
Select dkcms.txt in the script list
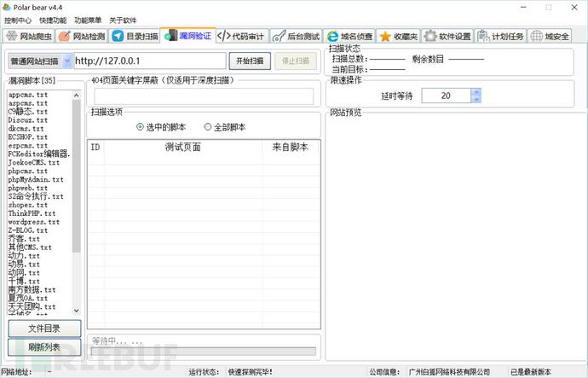coord(26,129)
